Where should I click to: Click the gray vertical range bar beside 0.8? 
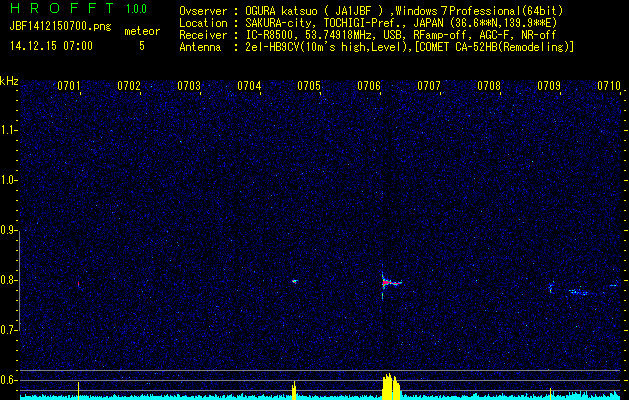(x=19, y=280)
